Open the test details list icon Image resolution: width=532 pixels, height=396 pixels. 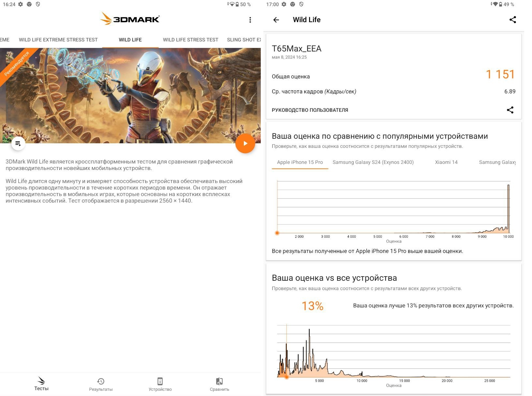pos(18,144)
